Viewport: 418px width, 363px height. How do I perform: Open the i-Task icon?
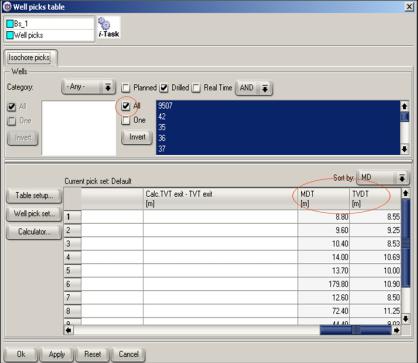pyautogui.click(x=109, y=28)
